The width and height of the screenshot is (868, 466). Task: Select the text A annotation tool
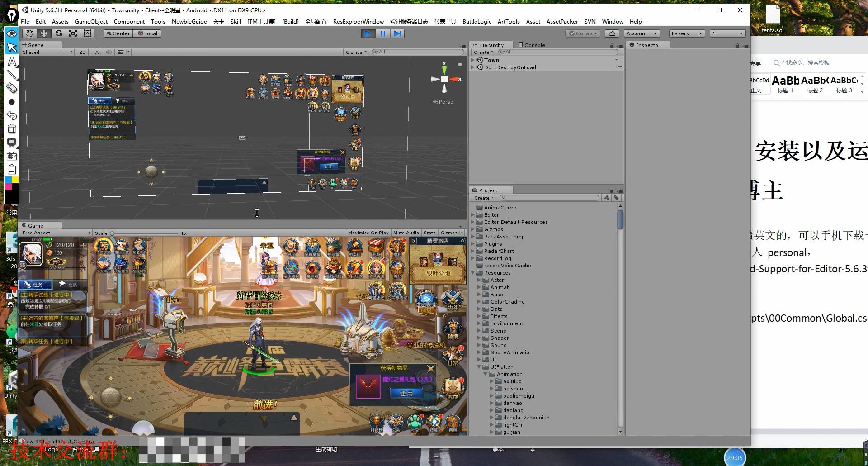(12, 61)
